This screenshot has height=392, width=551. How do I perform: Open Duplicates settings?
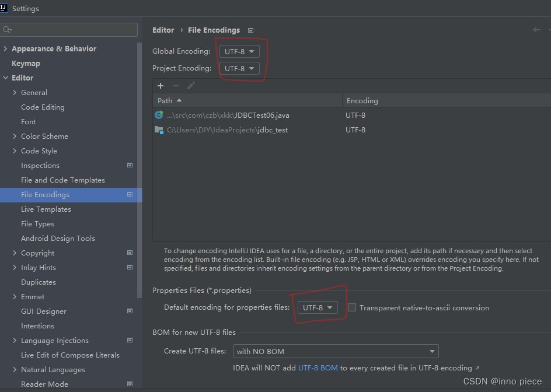pos(39,282)
